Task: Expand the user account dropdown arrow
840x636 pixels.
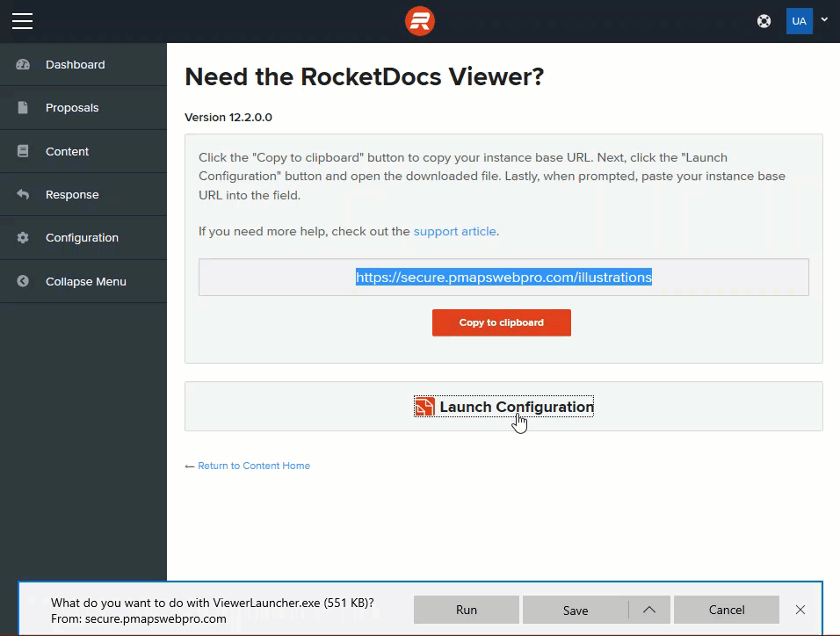Action: coord(824,20)
